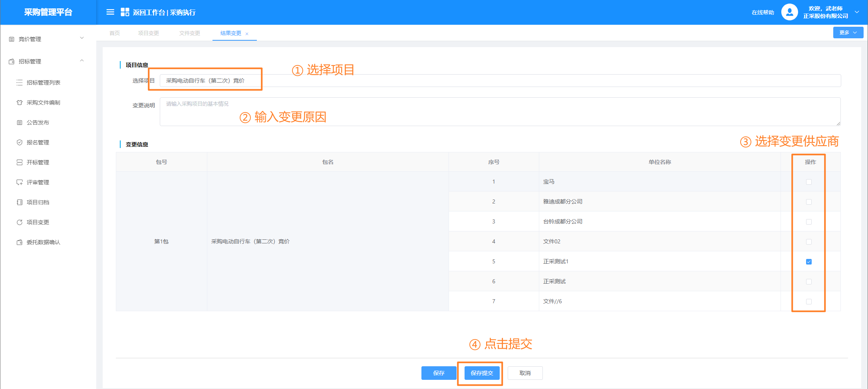Click the user avatar icon

tap(789, 12)
